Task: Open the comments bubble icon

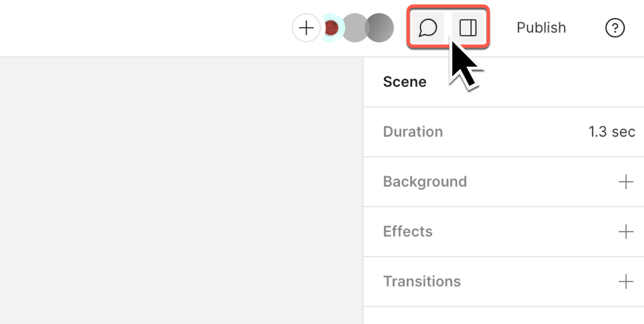Action: coord(427,28)
